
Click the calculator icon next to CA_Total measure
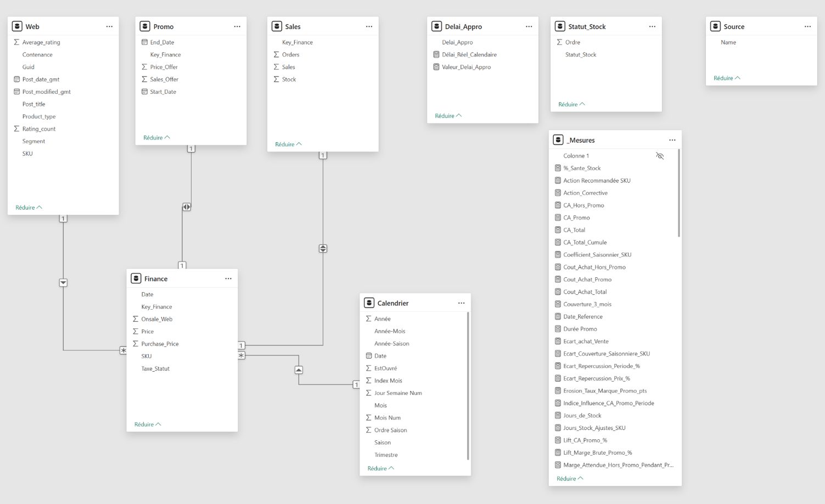[x=558, y=230]
